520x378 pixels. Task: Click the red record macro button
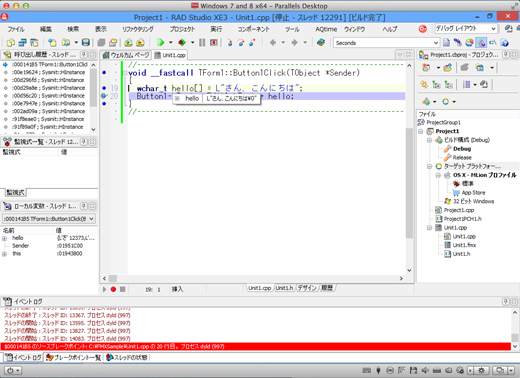click(113, 289)
